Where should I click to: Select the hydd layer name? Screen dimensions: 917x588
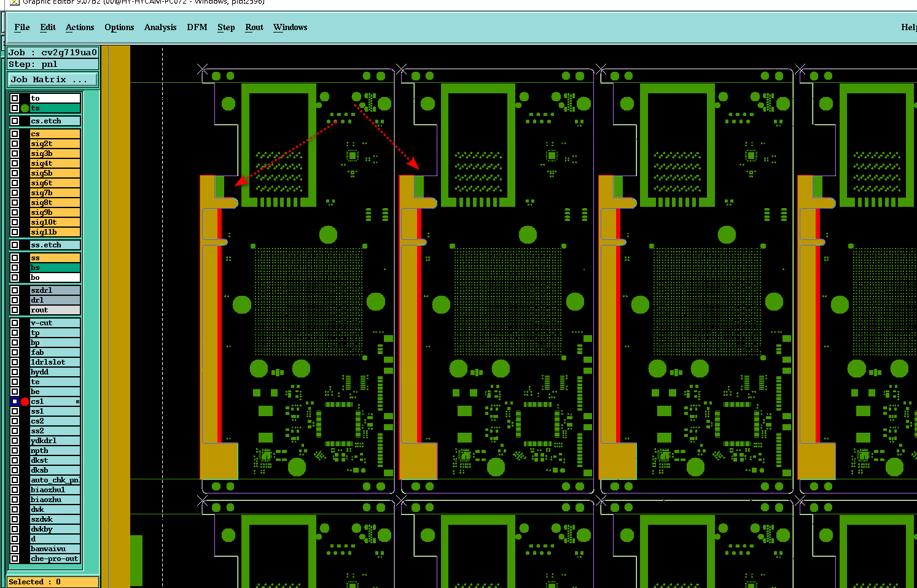(55, 372)
